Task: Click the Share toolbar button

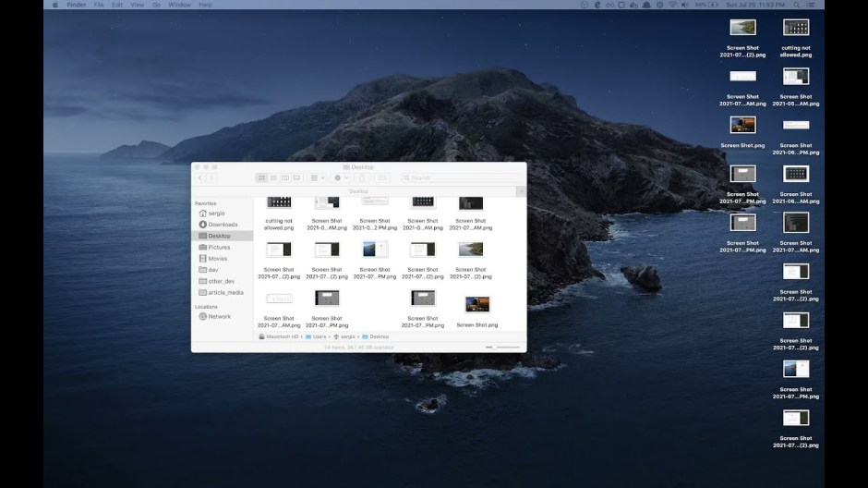Action: click(x=362, y=177)
